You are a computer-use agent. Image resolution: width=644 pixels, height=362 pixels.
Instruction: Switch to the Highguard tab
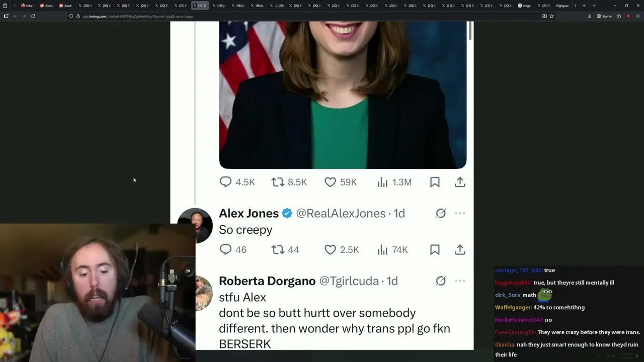tap(562, 6)
